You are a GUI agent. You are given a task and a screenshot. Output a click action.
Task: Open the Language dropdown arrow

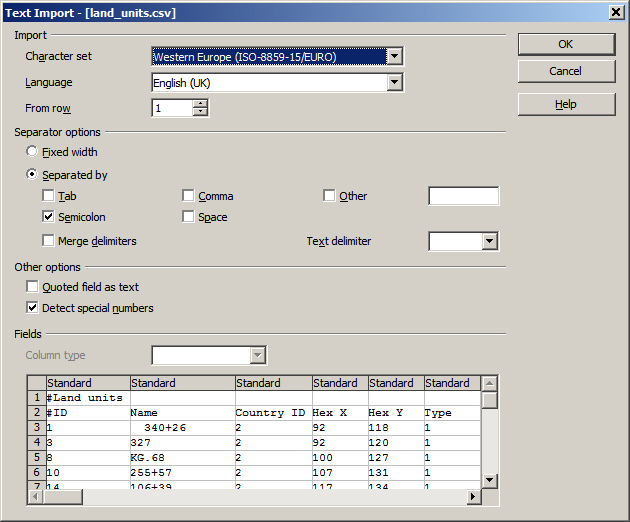[x=395, y=82]
